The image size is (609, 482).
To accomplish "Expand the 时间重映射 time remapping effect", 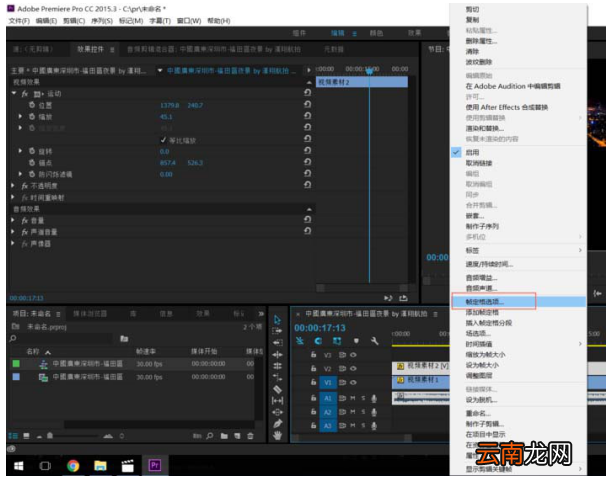I will point(13,197).
